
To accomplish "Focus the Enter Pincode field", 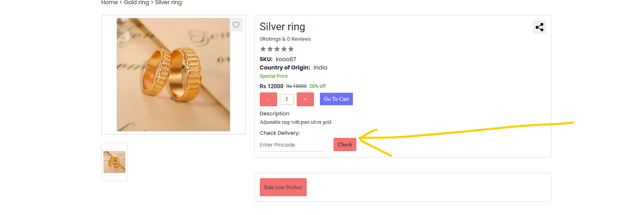I will [x=292, y=145].
